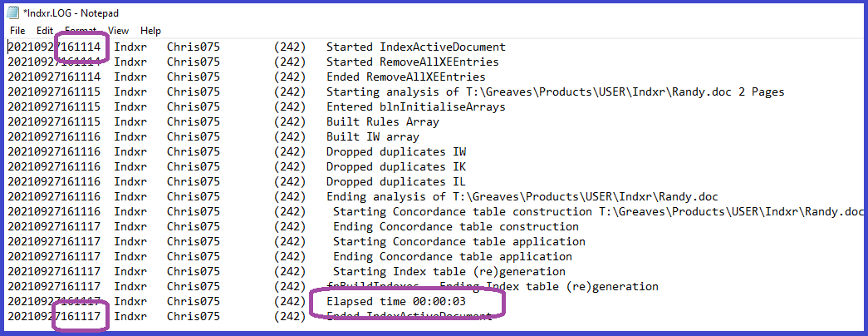The width and height of the screenshot is (868, 336).
Task: Click the circled timestamp 161117 on last line
Action: pyautogui.click(x=81, y=317)
